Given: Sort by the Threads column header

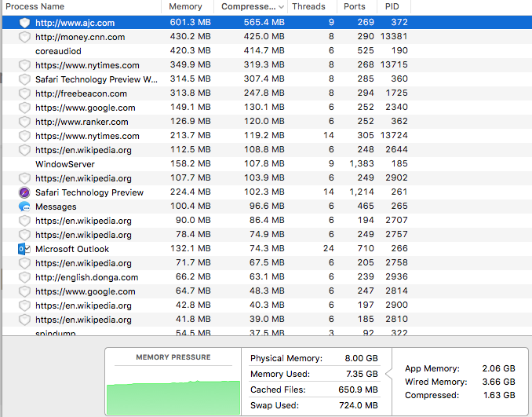Looking at the screenshot, I should click(x=308, y=6).
